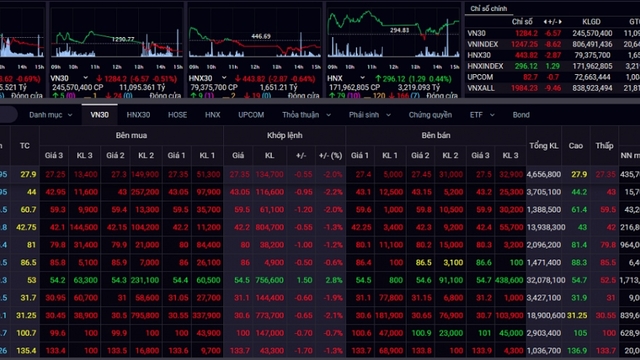
Task: Expand the Danh mục dropdown
Action: (51, 115)
